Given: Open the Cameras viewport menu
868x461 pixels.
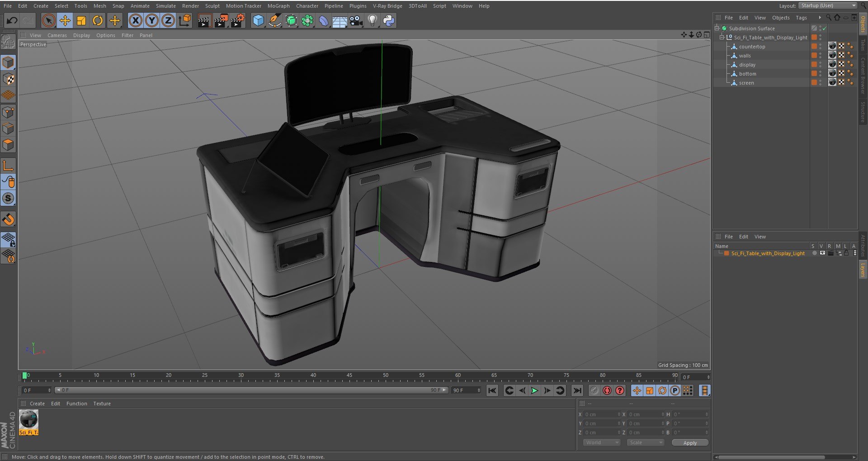Looking at the screenshot, I should [57, 35].
